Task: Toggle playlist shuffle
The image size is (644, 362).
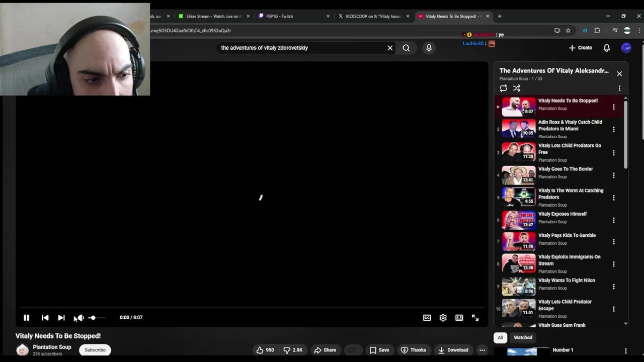Action: coord(517,88)
